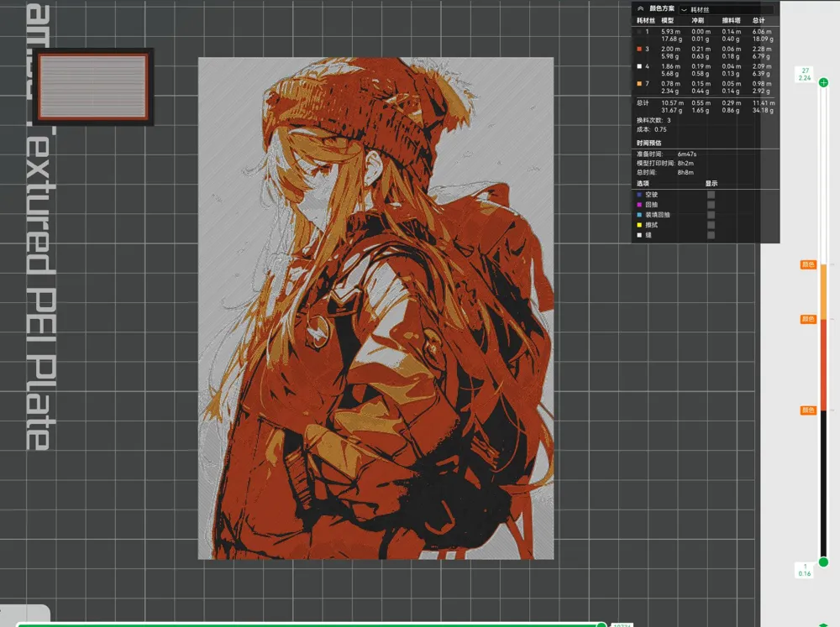The height and width of the screenshot is (627, 840).
Task: Click the yellow 擦拭 legend swatch
Action: click(639, 225)
